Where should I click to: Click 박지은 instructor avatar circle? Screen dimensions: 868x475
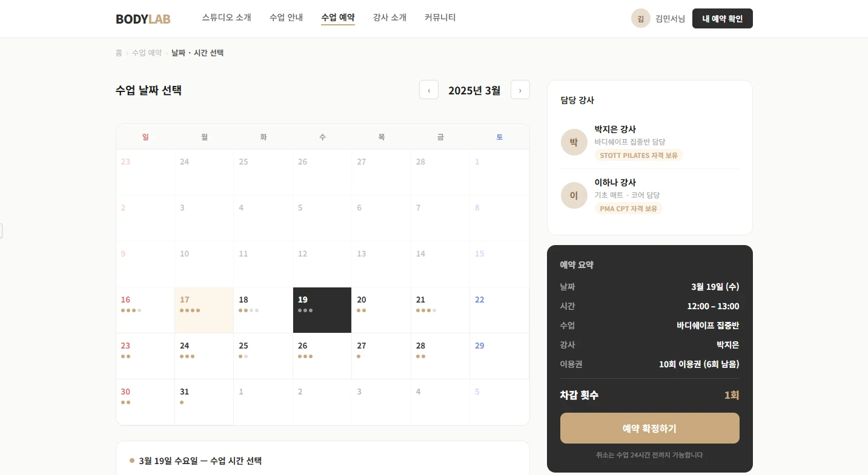[x=574, y=142]
